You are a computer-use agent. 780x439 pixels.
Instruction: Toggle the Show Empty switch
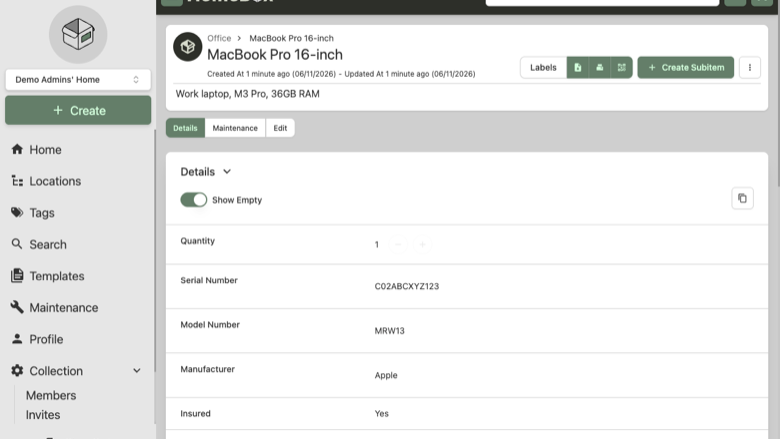194,200
